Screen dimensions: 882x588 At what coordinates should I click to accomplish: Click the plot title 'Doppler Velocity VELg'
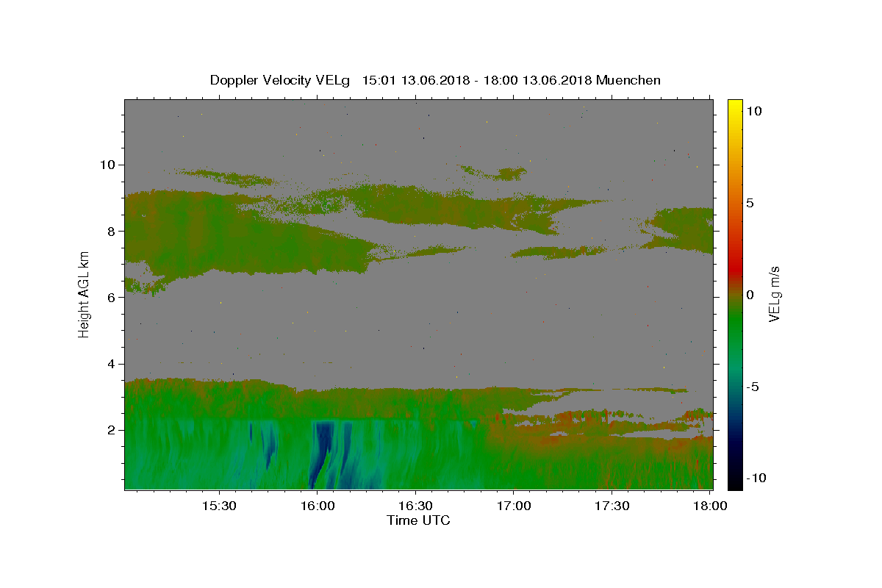pyautogui.click(x=282, y=80)
